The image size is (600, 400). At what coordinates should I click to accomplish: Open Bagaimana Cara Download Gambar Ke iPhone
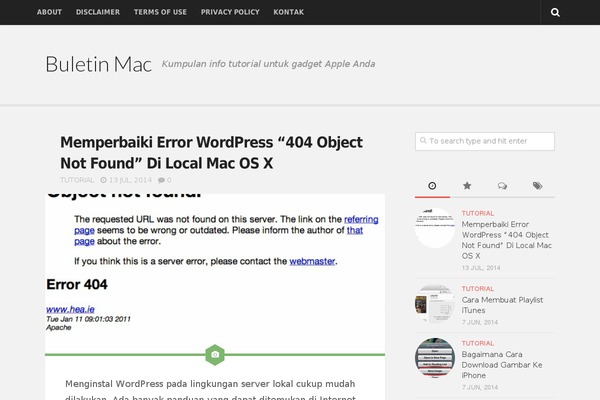[502, 365]
